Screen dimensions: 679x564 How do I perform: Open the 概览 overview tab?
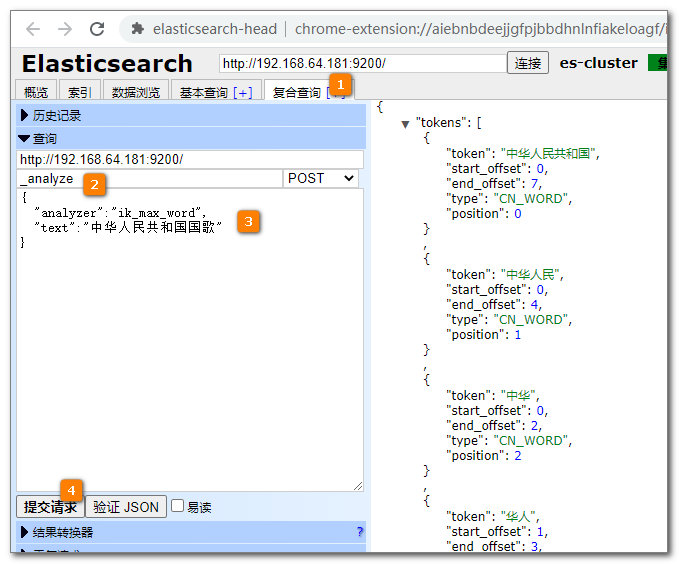pos(36,91)
